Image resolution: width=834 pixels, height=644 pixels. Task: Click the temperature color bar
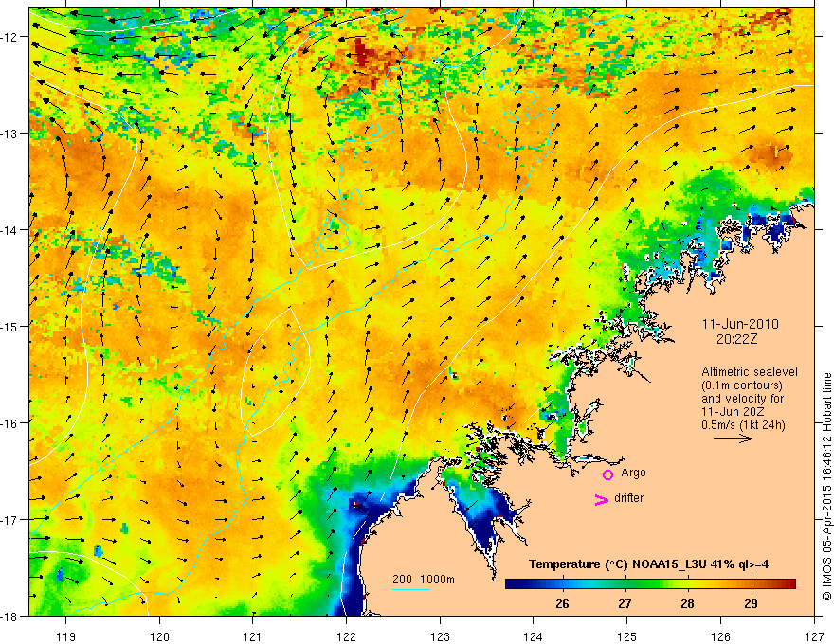pos(650,584)
